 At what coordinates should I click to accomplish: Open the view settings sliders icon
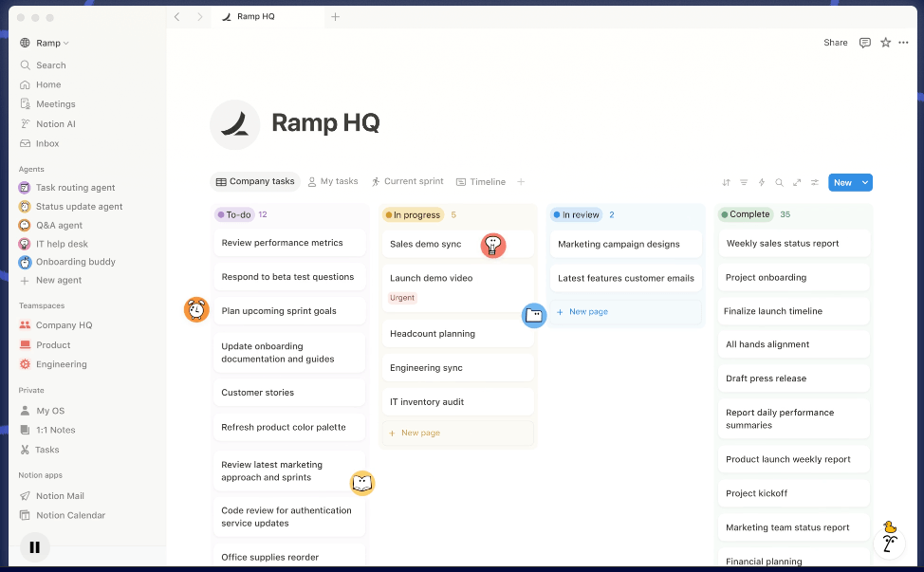(814, 182)
